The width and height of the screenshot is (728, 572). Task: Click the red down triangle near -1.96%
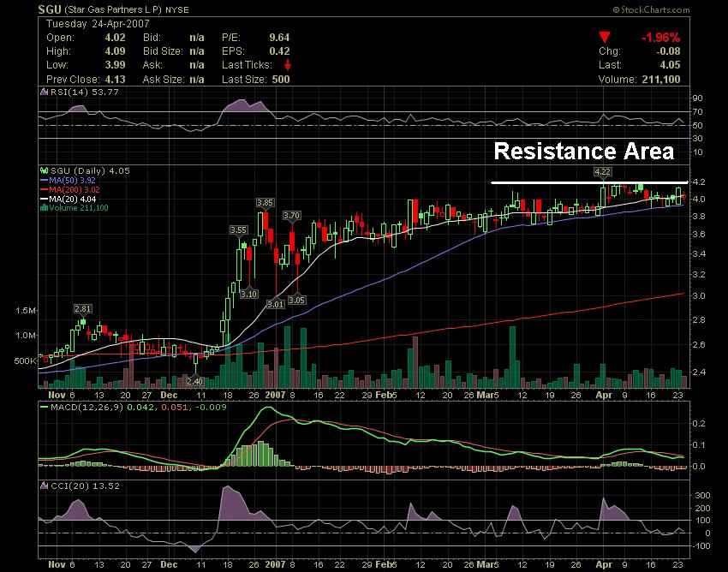(x=604, y=37)
